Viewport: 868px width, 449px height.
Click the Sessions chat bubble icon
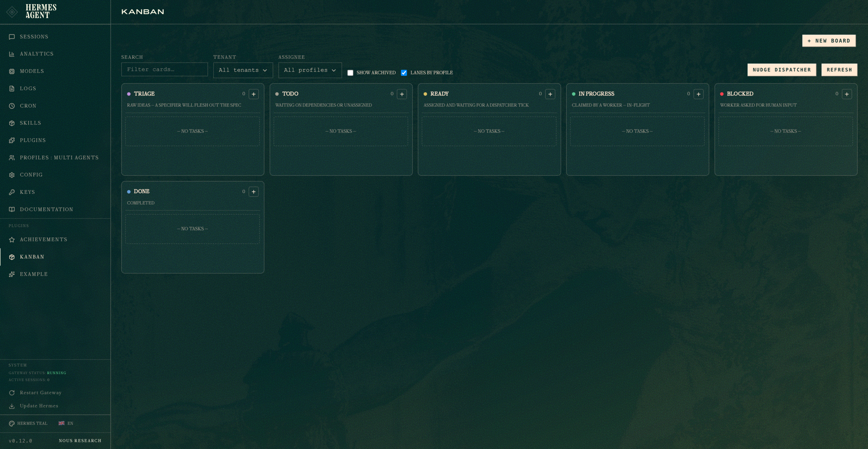[12, 37]
